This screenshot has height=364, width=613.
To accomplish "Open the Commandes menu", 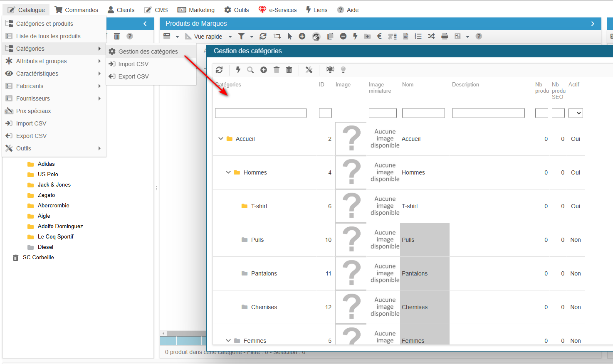I will pos(77,10).
